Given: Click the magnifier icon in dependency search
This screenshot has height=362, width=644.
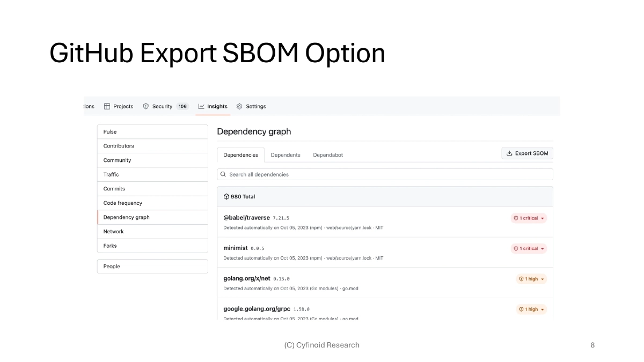Looking at the screenshot, I should 223,174.
